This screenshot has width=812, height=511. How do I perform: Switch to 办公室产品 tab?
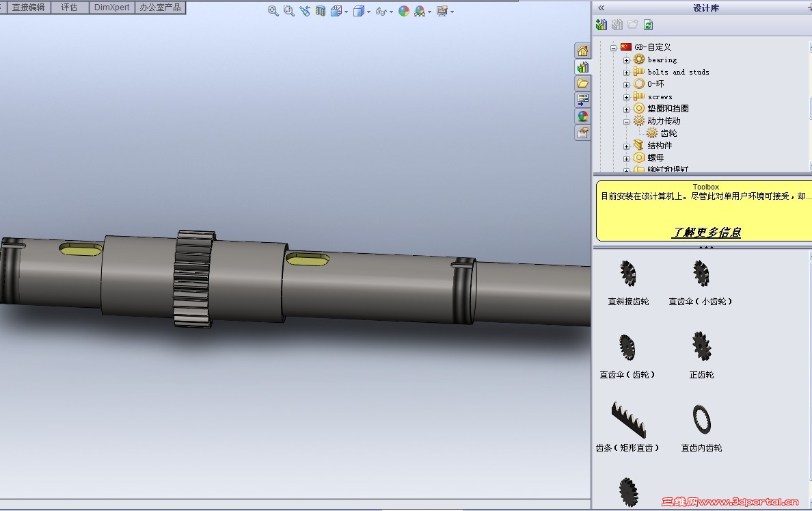point(160,8)
